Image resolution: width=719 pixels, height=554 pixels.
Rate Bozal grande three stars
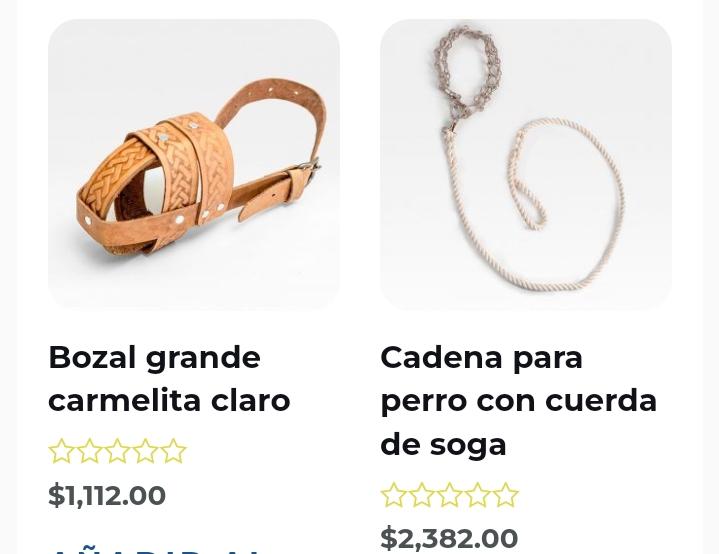117,451
